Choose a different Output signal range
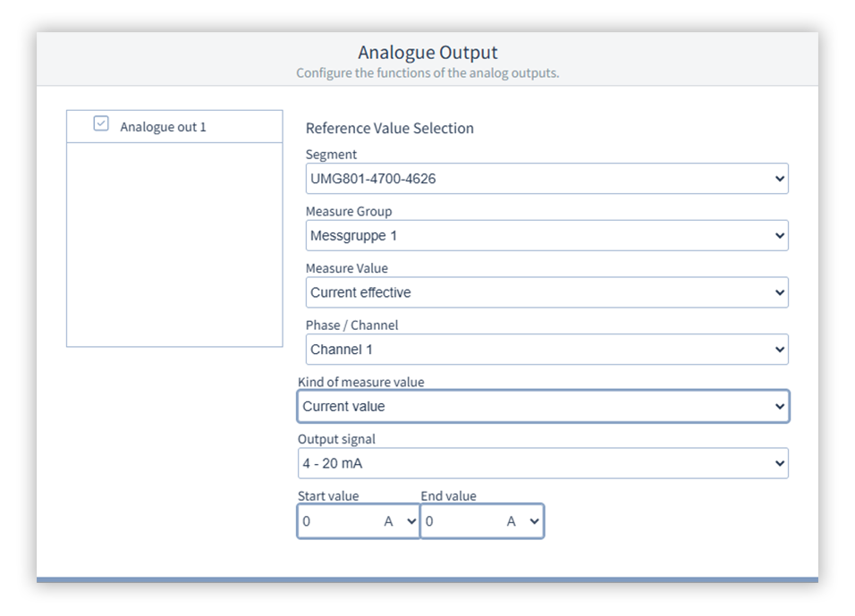This screenshot has width=855, height=616. point(542,463)
